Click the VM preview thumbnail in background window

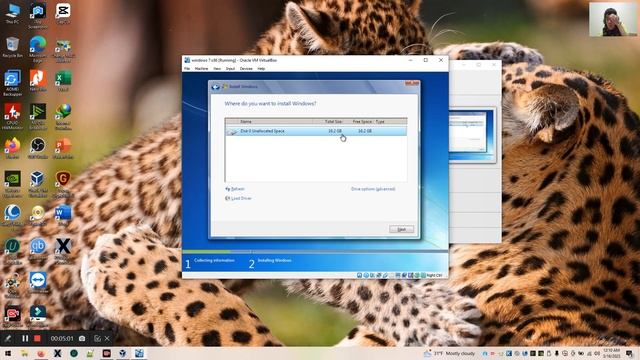click(471, 134)
